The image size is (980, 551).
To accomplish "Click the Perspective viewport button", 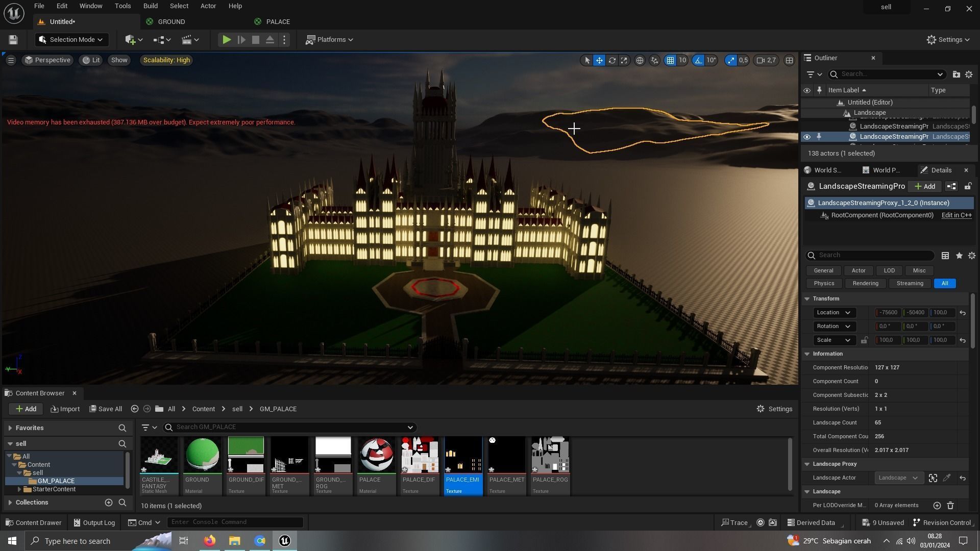I will click(47, 60).
